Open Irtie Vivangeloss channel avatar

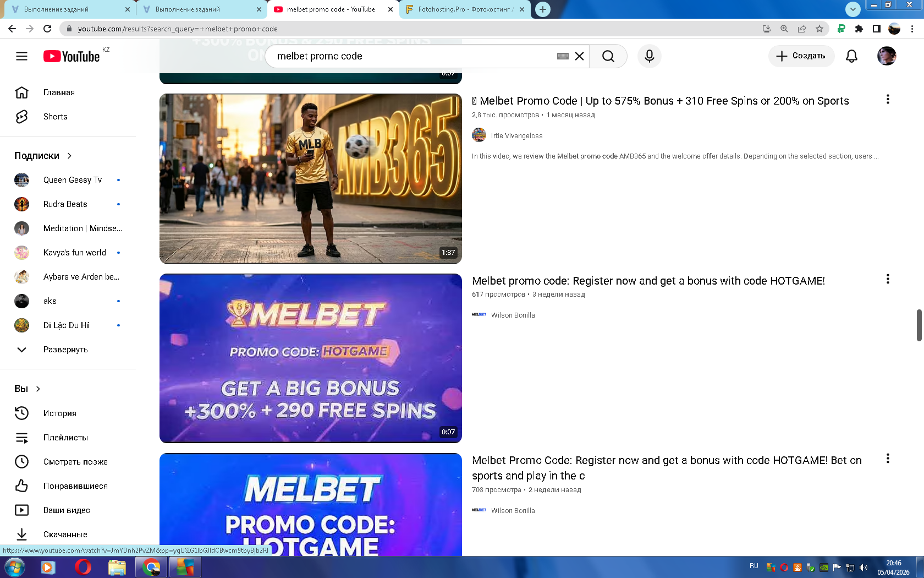(x=479, y=135)
